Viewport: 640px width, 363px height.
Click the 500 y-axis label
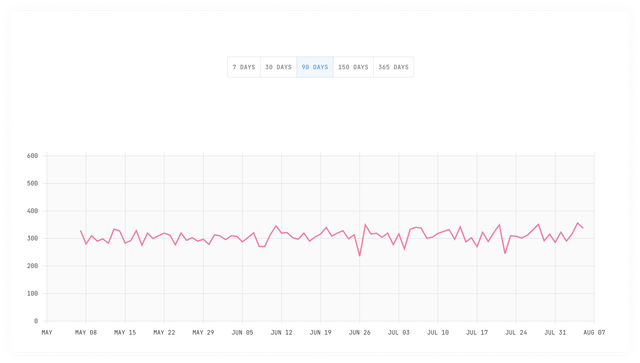pyautogui.click(x=32, y=183)
